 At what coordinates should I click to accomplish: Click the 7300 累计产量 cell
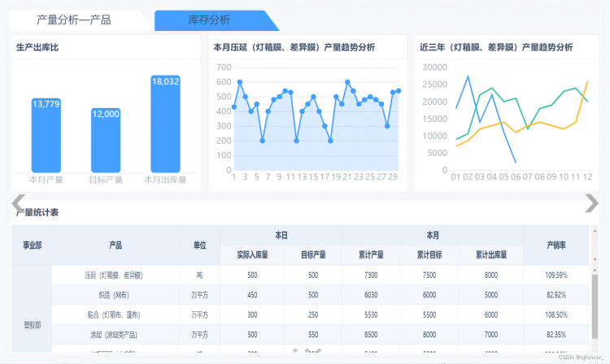(x=371, y=275)
